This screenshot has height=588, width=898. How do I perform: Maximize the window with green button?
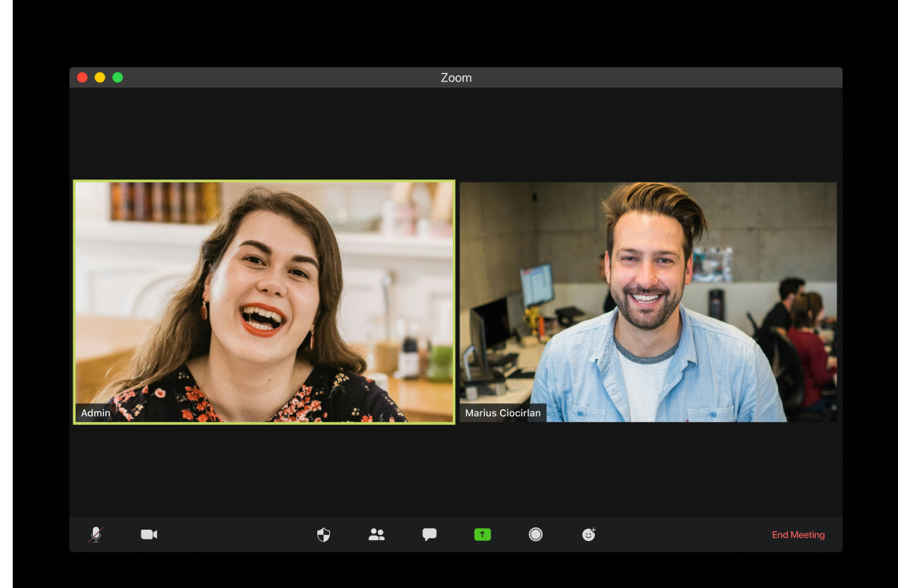[x=117, y=77]
